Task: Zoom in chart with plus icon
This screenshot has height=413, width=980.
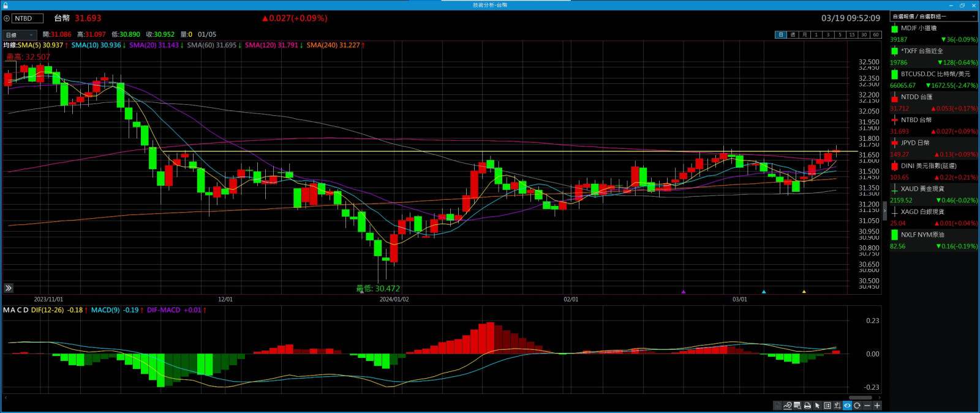Action: tap(877, 406)
